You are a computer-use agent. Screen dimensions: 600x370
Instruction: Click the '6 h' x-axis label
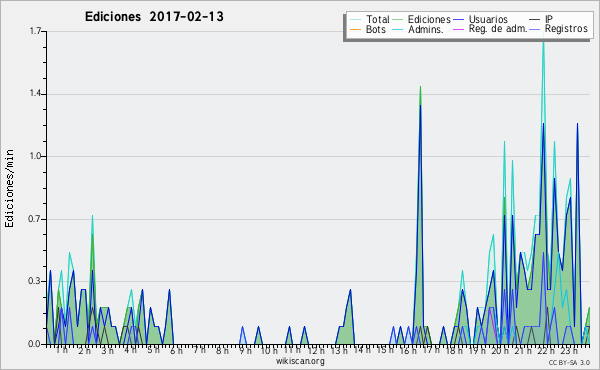pyautogui.click(x=176, y=350)
